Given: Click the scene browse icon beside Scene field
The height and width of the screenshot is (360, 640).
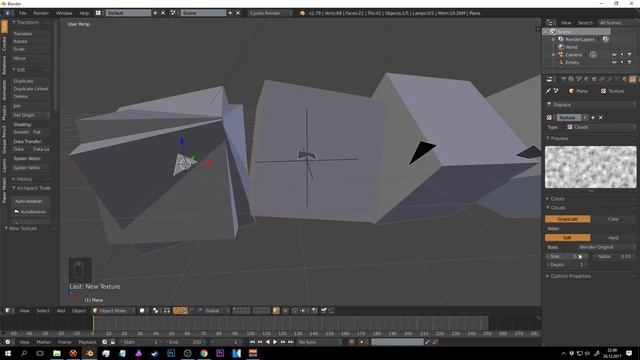Looking at the screenshot, I should pyautogui.click(x=173, y=13).
